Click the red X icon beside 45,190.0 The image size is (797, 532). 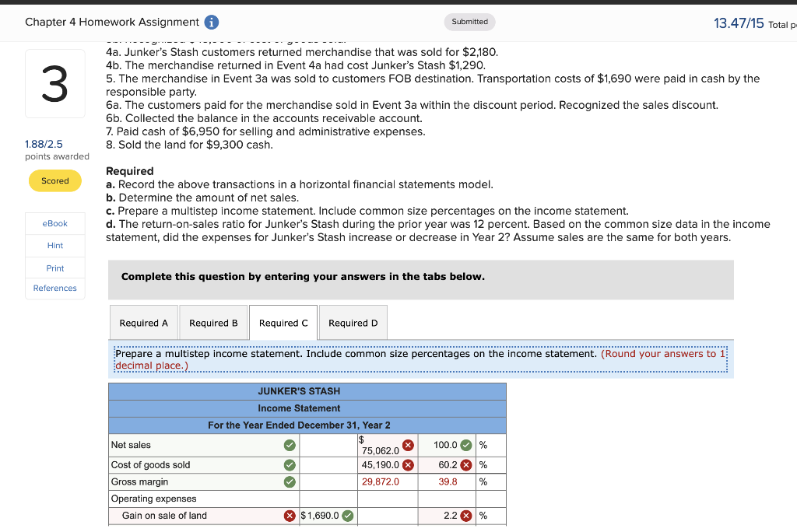(408, 465)
